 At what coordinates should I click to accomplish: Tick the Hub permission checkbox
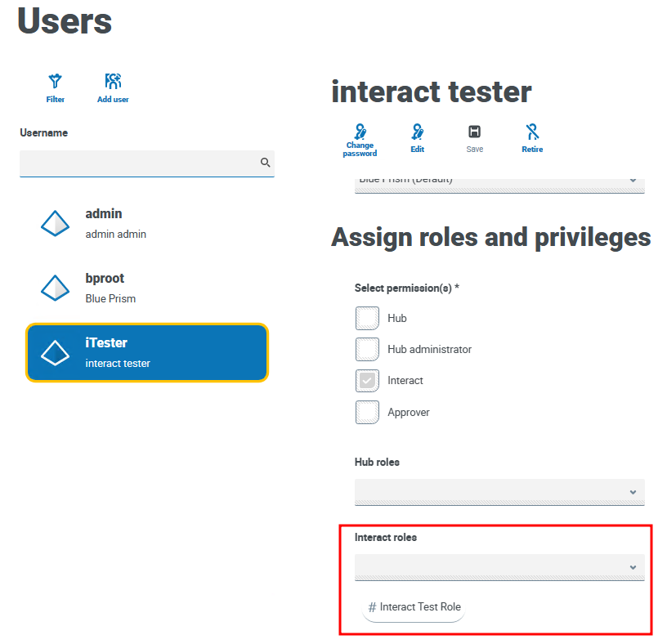[x=367, y=318]
